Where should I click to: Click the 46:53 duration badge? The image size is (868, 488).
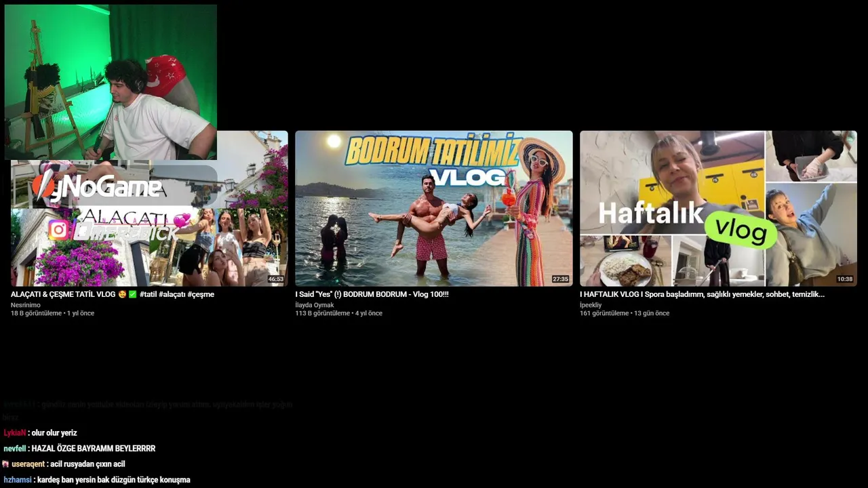click(x=275, y=279)
